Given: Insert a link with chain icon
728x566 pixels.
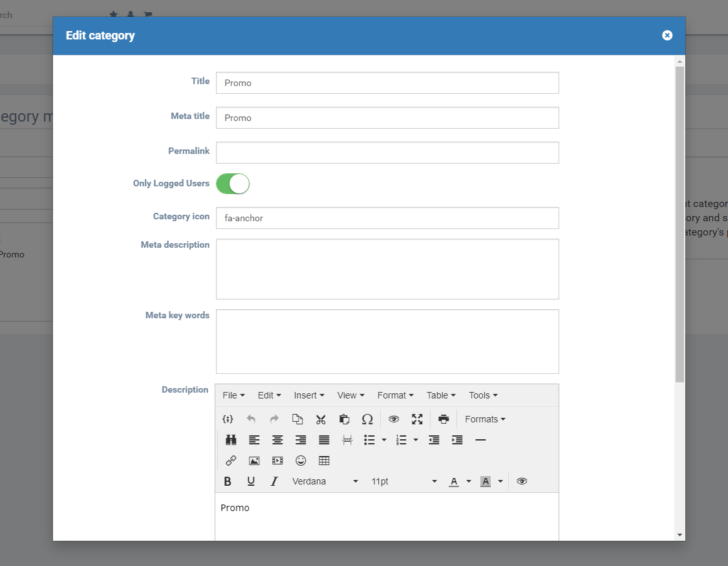Looking at the screenshot, I should coord(231,461).
